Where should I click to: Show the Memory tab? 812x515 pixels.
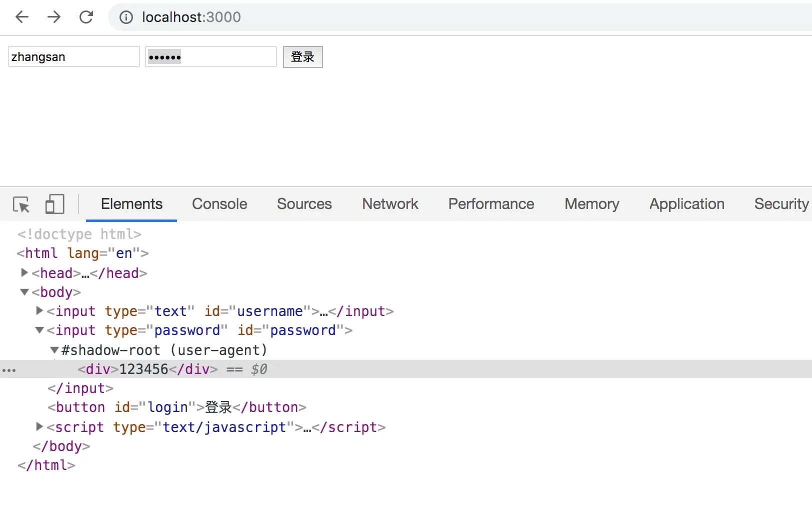[592, 204]
